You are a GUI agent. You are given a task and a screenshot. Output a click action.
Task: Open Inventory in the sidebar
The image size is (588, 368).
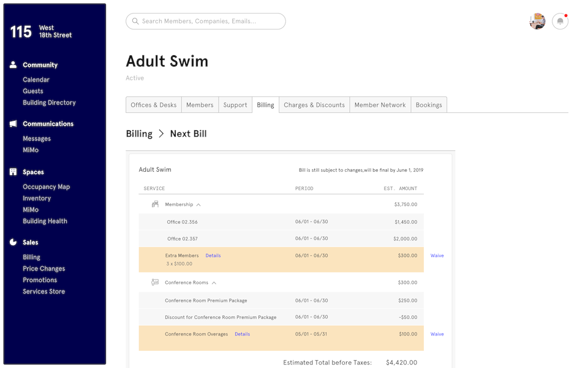[37, 198]
